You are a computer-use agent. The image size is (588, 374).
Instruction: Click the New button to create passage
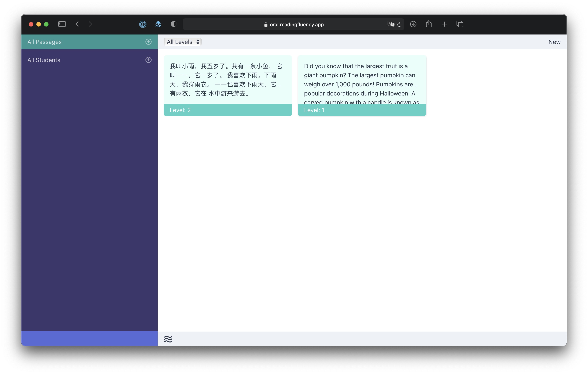pyautogui.click(x=554, y=42)
